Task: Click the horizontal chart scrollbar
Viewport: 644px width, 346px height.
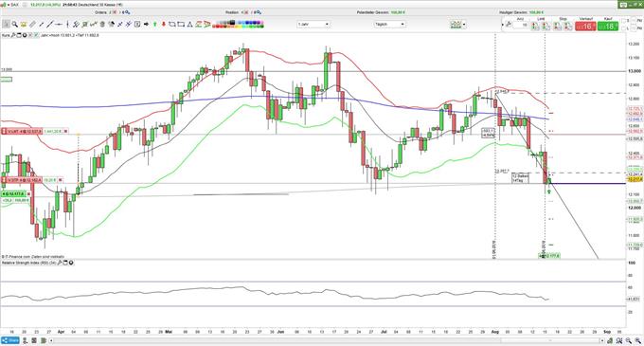Action: (x=327, y=340)
